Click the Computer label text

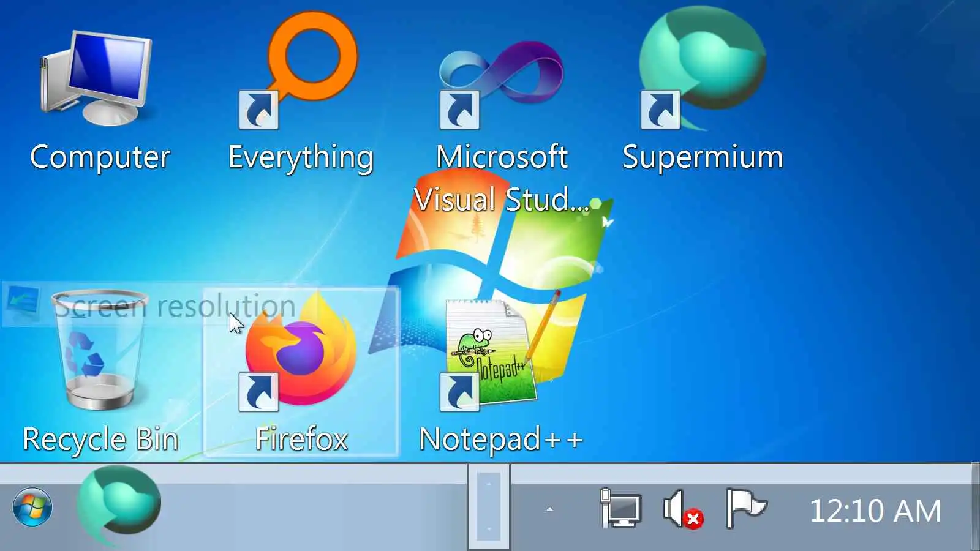(100, 157)
